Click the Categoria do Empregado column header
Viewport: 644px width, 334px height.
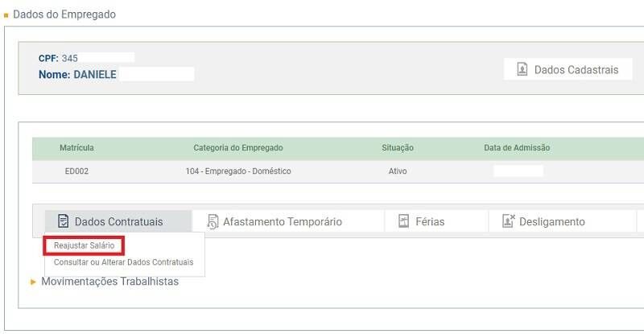(x=237, y=148)
